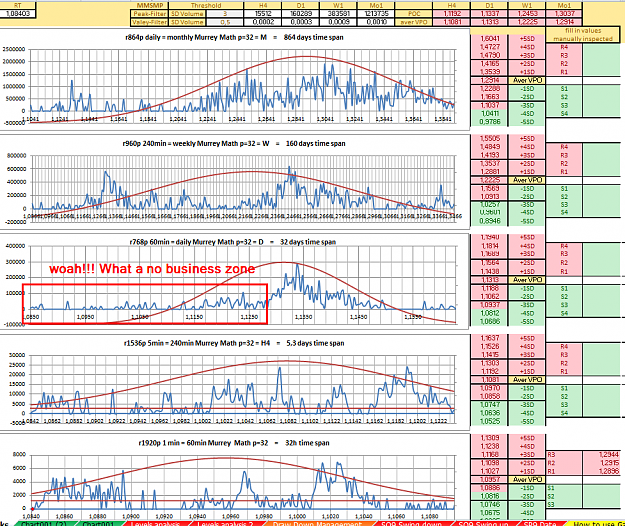Screen dimensions: 625x526
Task: Select the D1 peak value 160289
Action: click(x=301, y=14)
